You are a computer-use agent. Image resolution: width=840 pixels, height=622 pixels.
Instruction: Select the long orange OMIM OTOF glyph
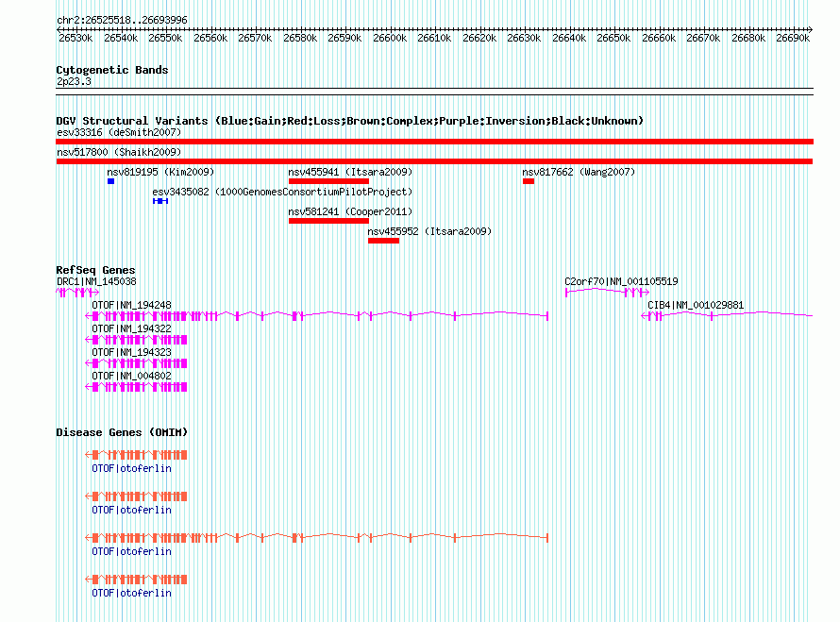coord(316,538)
